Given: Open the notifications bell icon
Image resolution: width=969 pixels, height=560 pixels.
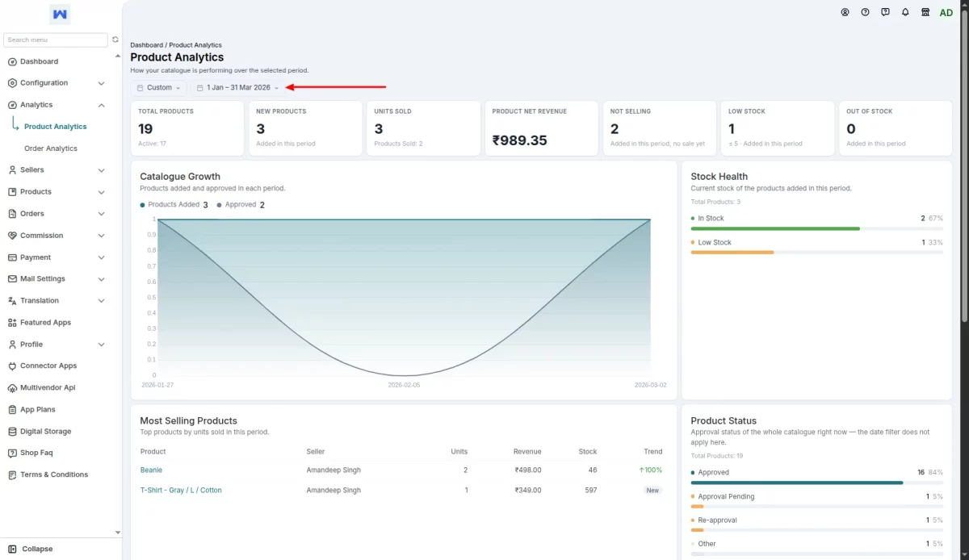Looking at the screenshot, I should coord(905,12).
